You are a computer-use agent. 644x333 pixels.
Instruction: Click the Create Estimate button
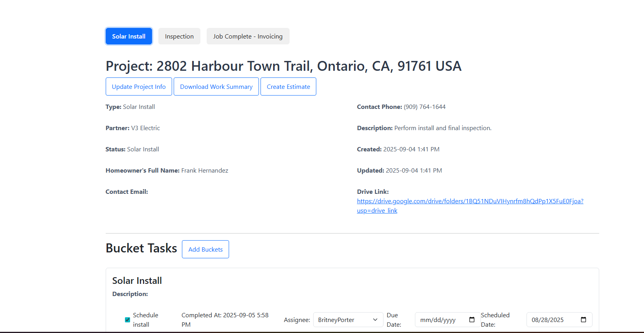(288, 86)
